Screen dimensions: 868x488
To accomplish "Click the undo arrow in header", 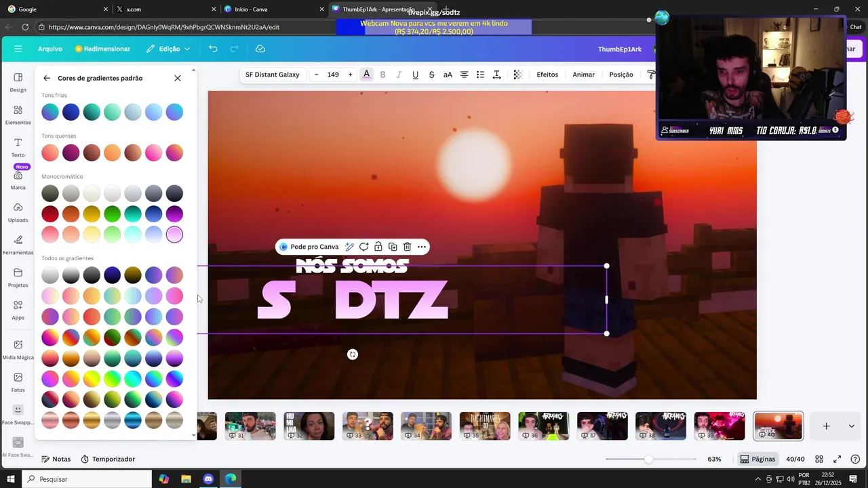I will tap(213, 49).
